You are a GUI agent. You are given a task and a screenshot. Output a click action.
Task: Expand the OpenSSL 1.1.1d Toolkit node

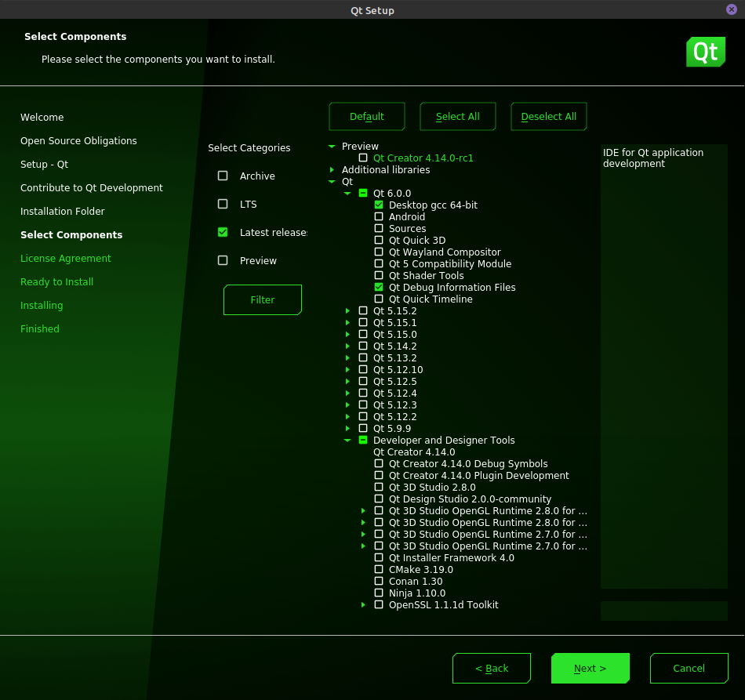click(363, 605)
